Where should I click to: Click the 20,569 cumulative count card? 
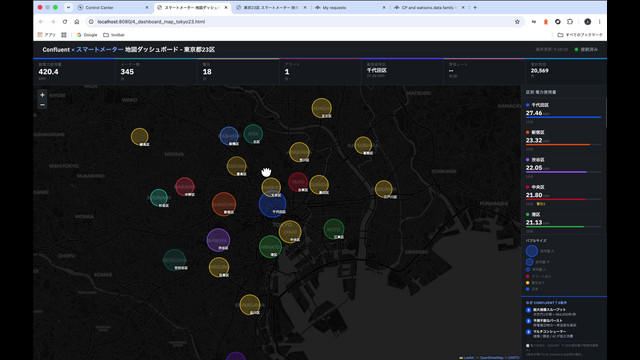(x=566, y=71)
